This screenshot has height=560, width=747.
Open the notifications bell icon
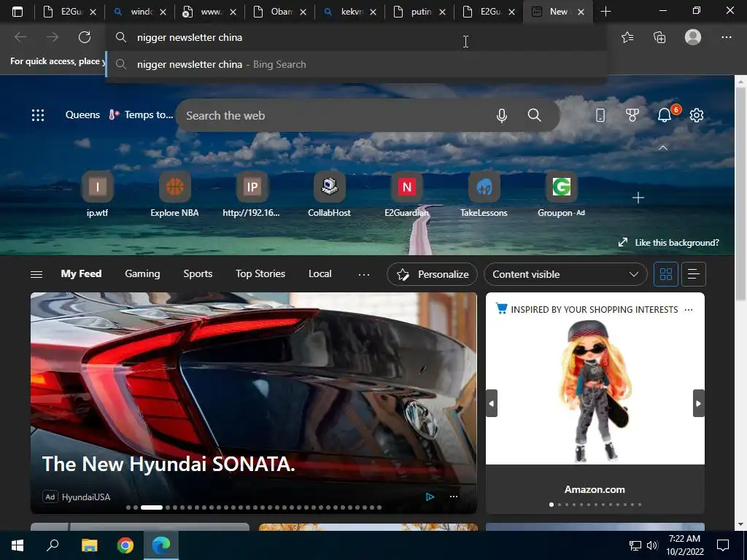[665, 115]
